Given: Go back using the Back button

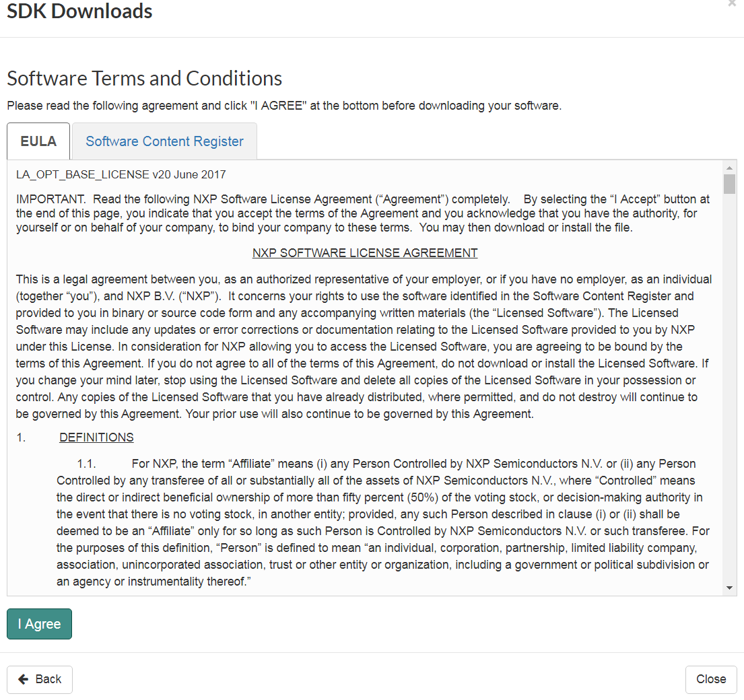Looking at the screenshot, I should [40, 679].
